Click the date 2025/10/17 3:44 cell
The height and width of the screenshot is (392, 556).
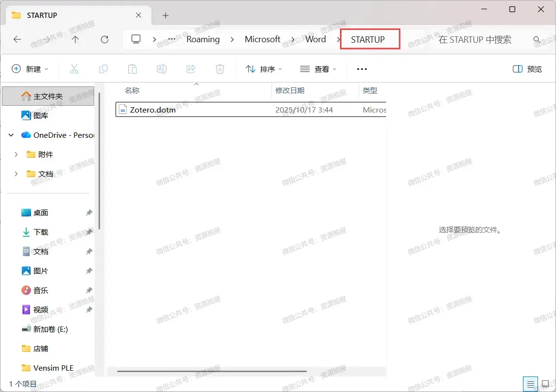pyautogui.click(x=304, y=110)
